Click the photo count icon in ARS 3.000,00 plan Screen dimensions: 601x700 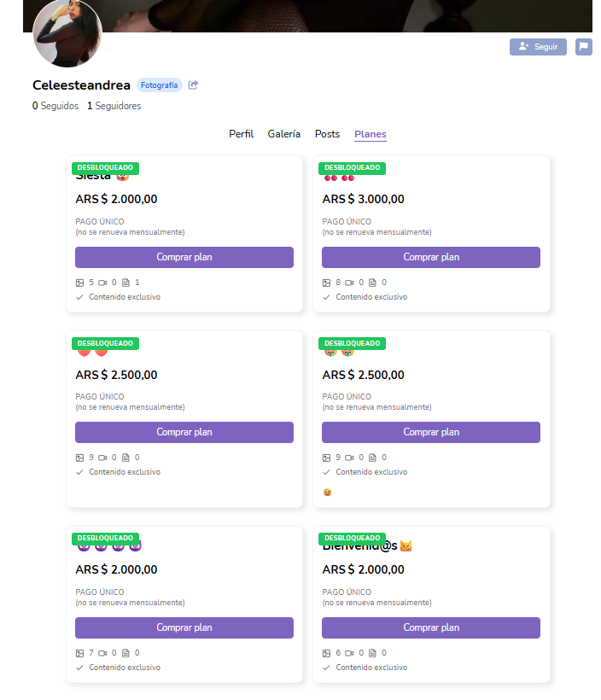coord(326,283)
